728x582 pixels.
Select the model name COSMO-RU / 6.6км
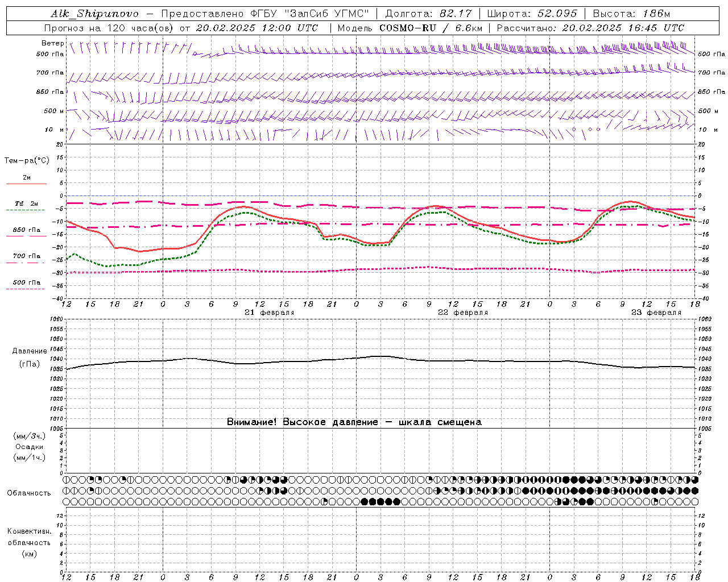click(430, 28)
